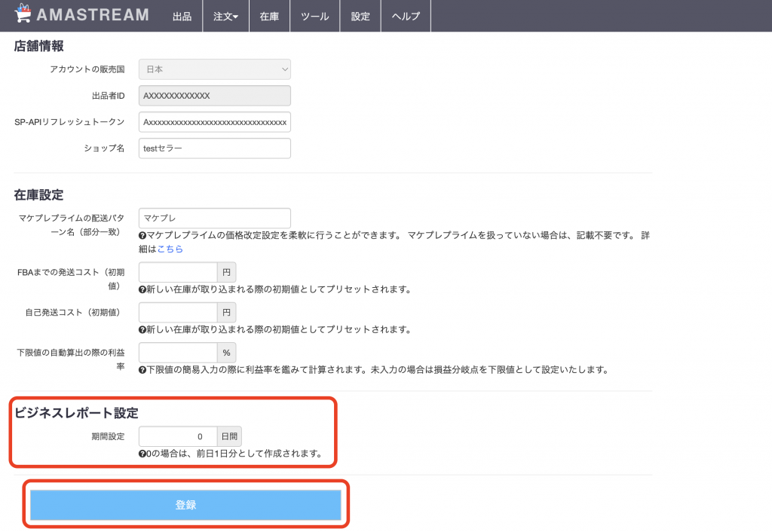Click the blue 登録 button

185,504
